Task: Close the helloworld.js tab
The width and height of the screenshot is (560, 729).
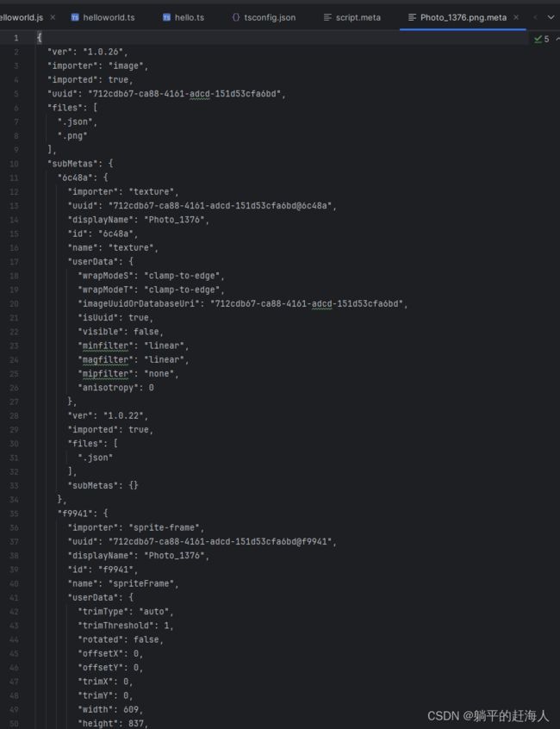Action: tap(53, 17)
